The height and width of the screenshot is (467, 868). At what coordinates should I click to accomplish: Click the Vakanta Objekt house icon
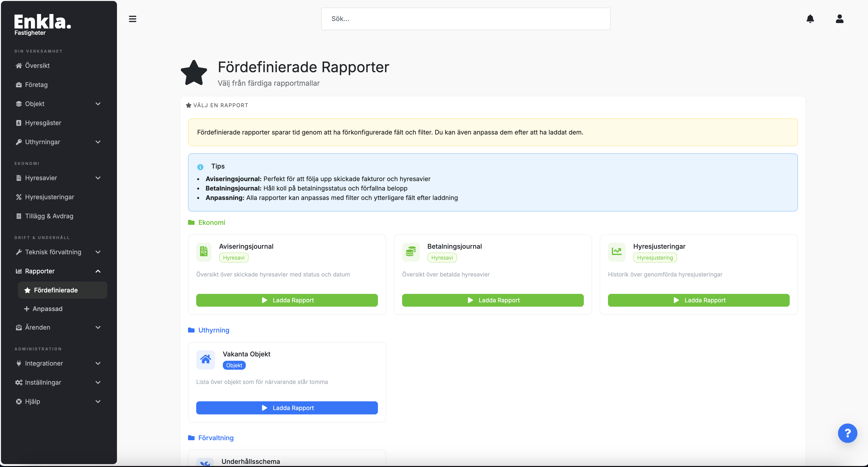point(206,359)
